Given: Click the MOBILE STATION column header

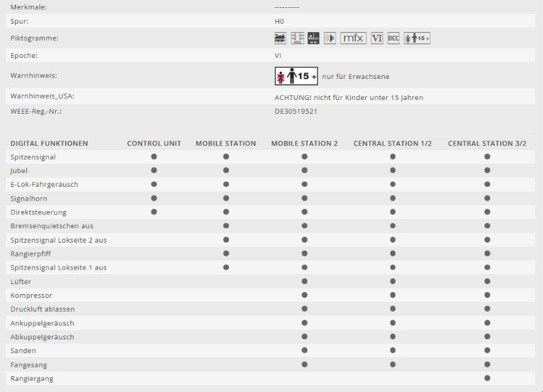Looking at the screenshot, I should pos(226,143).
